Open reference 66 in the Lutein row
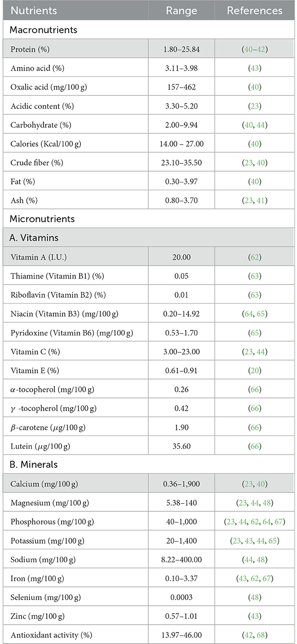 coord(255,446)
